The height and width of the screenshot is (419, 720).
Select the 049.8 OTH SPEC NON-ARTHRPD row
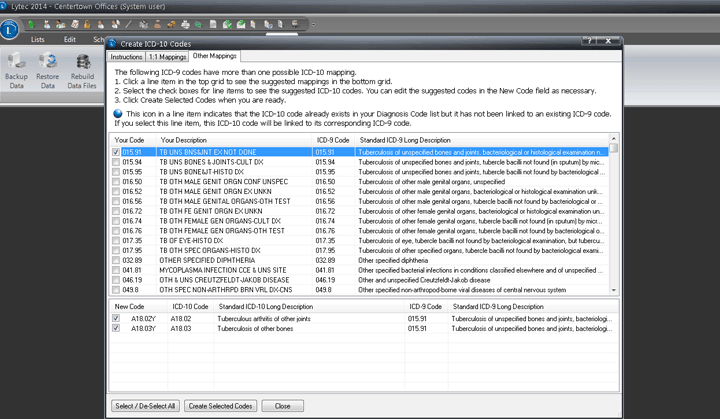(x=360, y=290)
